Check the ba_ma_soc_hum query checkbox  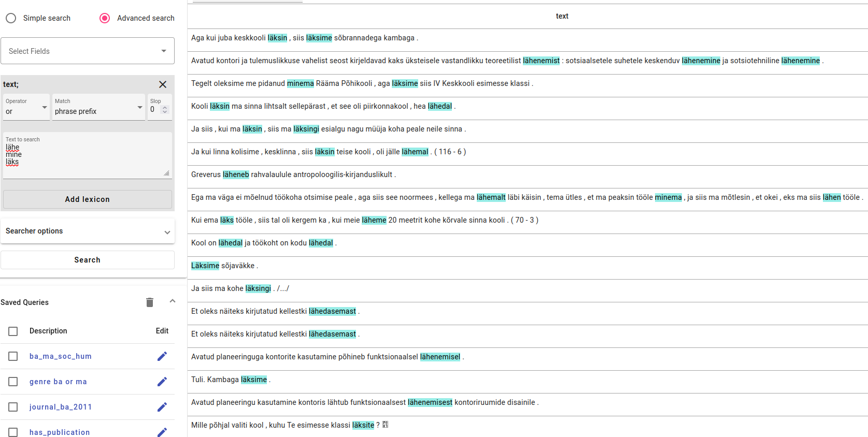click(x=13, y=356)
